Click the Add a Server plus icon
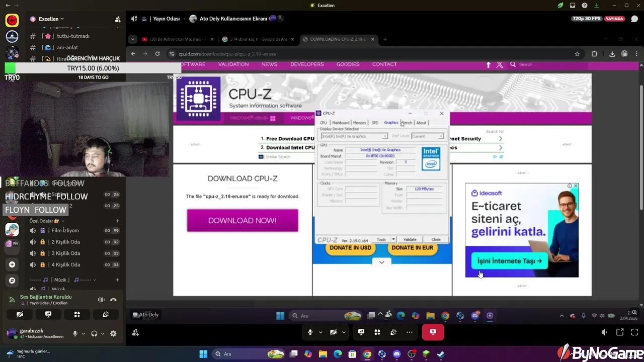The width and height of the screenshot is (644, 362). [12, 264]
